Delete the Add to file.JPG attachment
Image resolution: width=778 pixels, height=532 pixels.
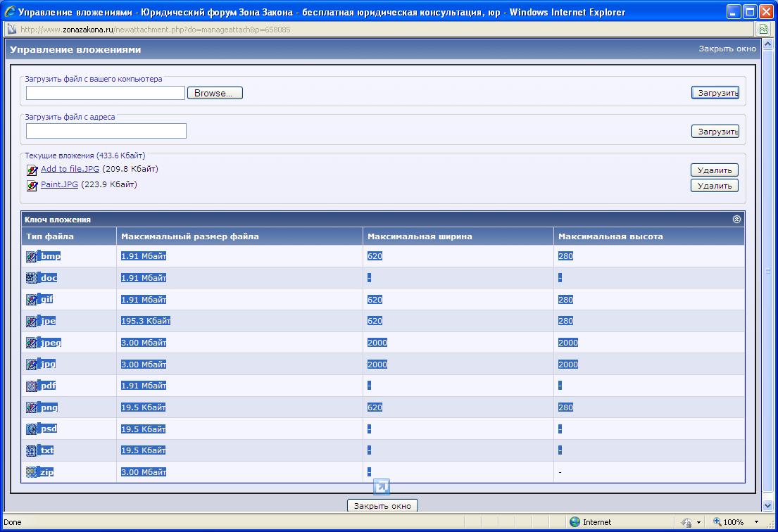[x=715, y=170]
